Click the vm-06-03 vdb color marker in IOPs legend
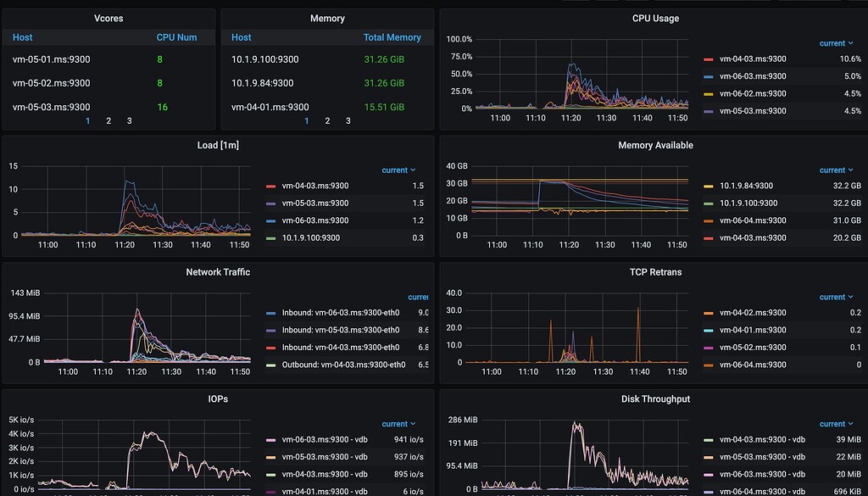This screenshot has height=496, width=868. pos(270,440)
